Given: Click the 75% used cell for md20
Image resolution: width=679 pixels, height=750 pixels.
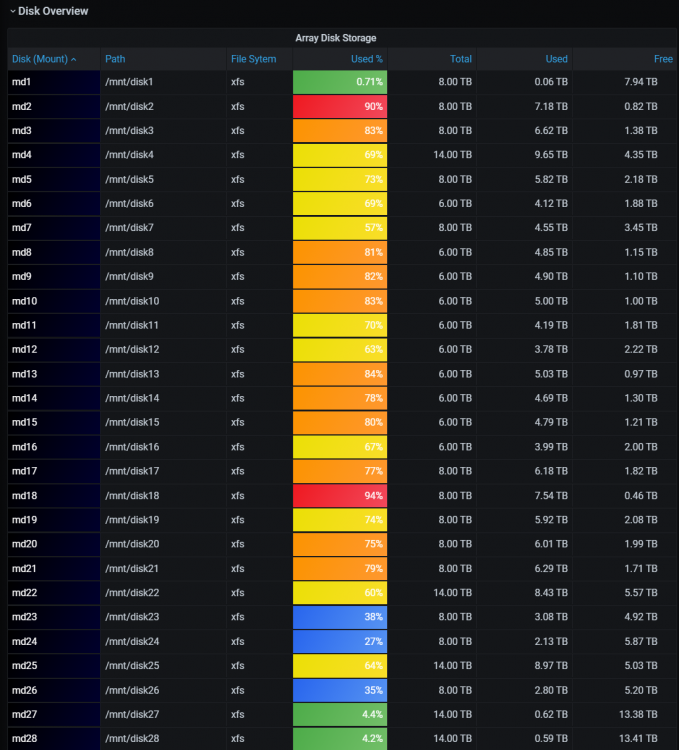Looking at the screenshot, I should point(340,544).
